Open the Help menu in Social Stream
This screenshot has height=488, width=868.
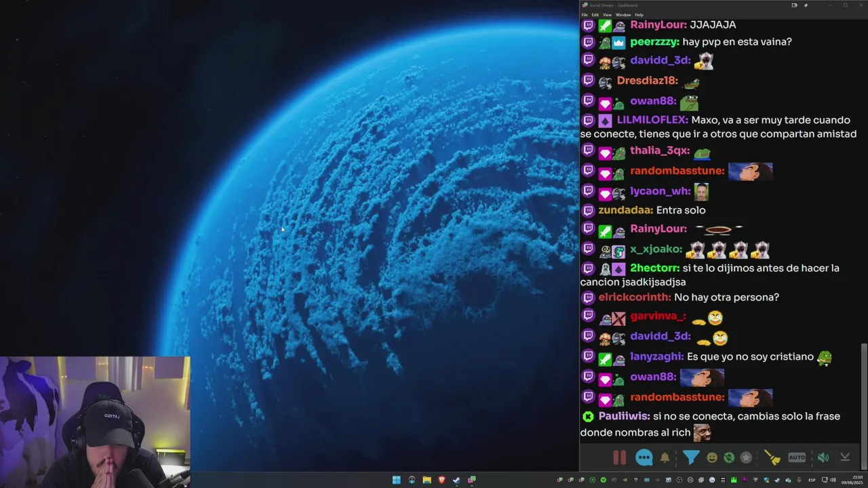[639, 14]
